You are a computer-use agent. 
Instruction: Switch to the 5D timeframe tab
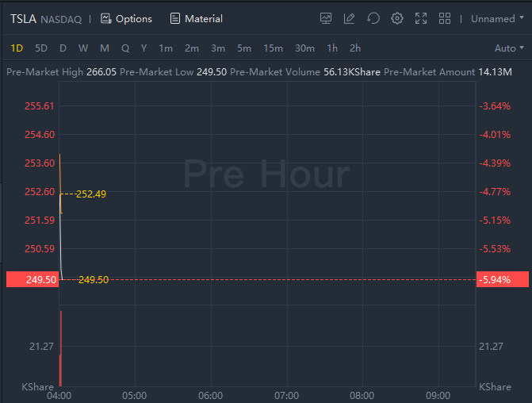pyautogui.click(x=41, y=48)
